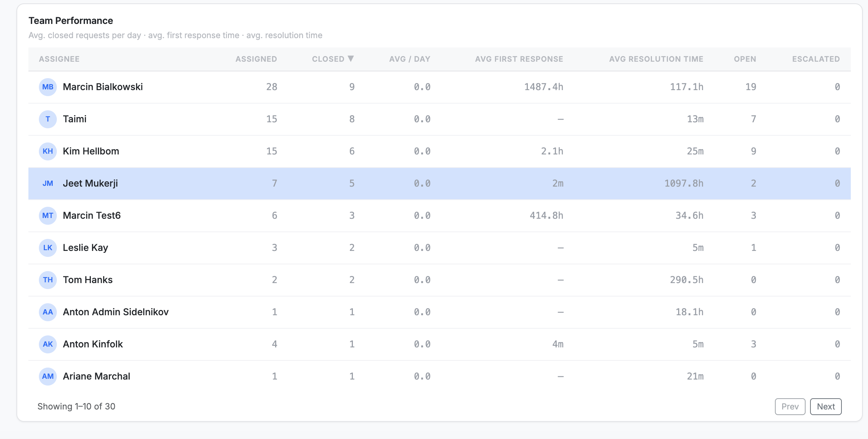Click the LK avatar for Leslie Kay
The image size is (868, 439).
[x=48, y=248]
